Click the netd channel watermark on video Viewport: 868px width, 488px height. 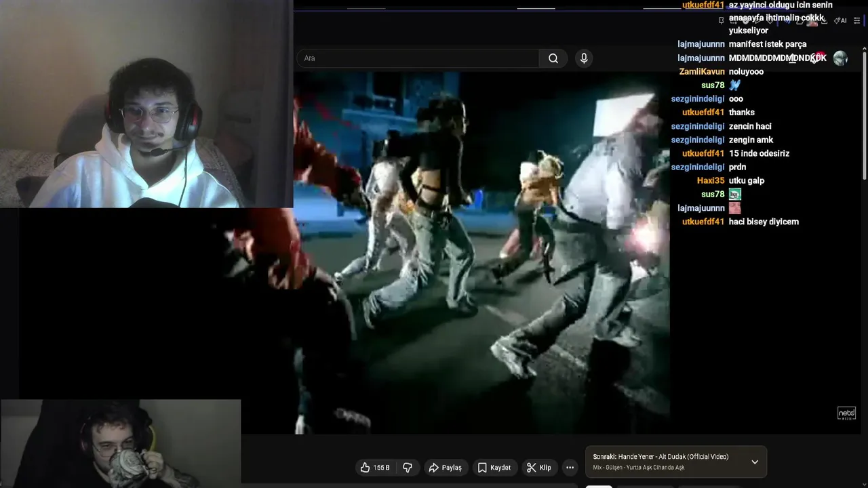846,413
